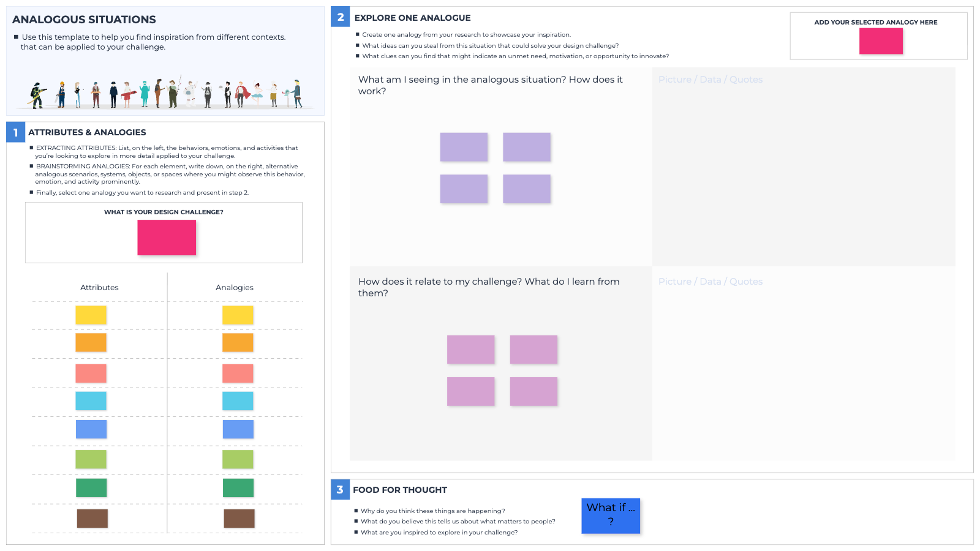Select the dark green sticky in Analogies
Screen dimensions: 980x551
[238, 488]
